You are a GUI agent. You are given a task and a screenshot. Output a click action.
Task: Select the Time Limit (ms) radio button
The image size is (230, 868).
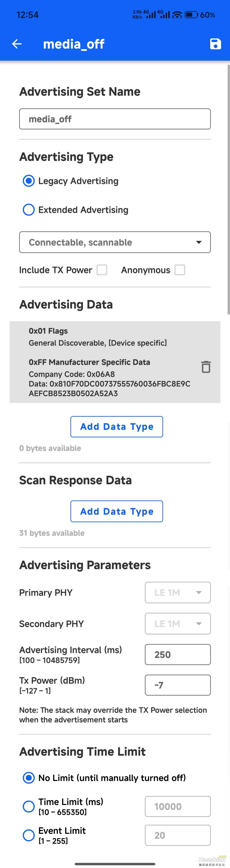tap(29, 806)
